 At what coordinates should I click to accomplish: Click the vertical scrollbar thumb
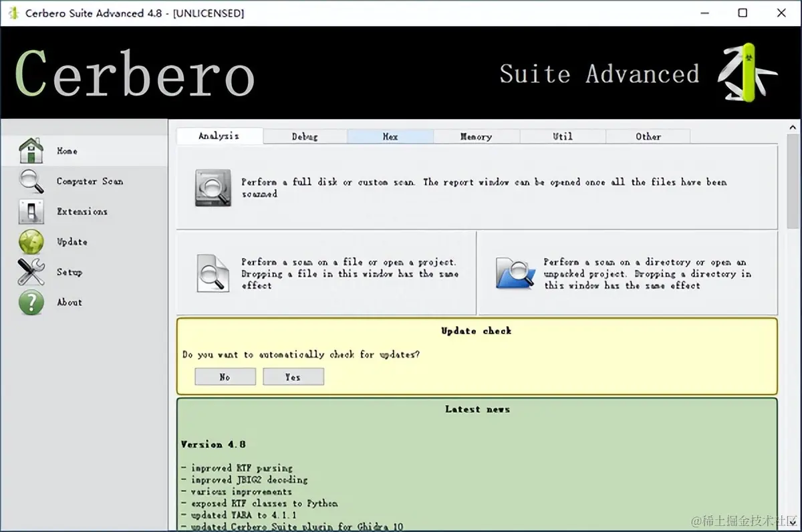tap(794, 180)
